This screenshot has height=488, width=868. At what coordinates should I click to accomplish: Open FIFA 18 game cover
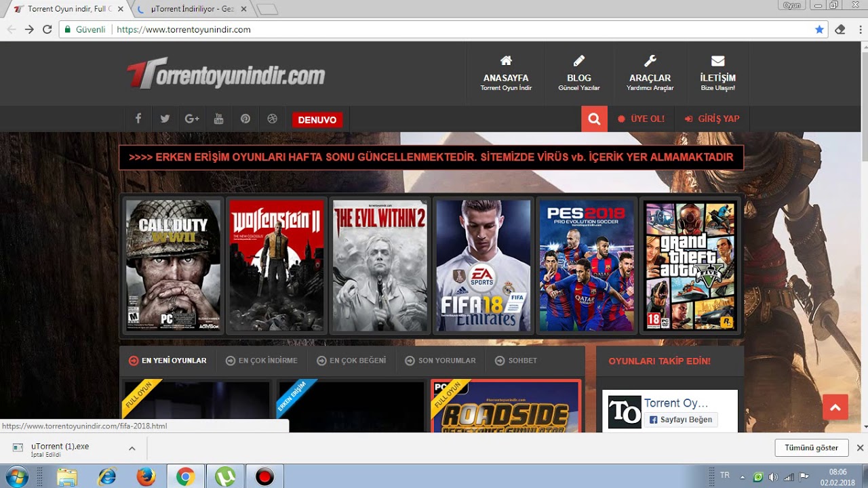484,265
